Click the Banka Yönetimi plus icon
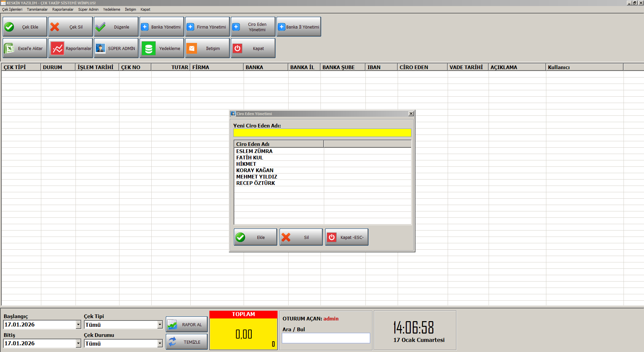The height and width of the screenshot is (352, 644). tap(145, 27)
